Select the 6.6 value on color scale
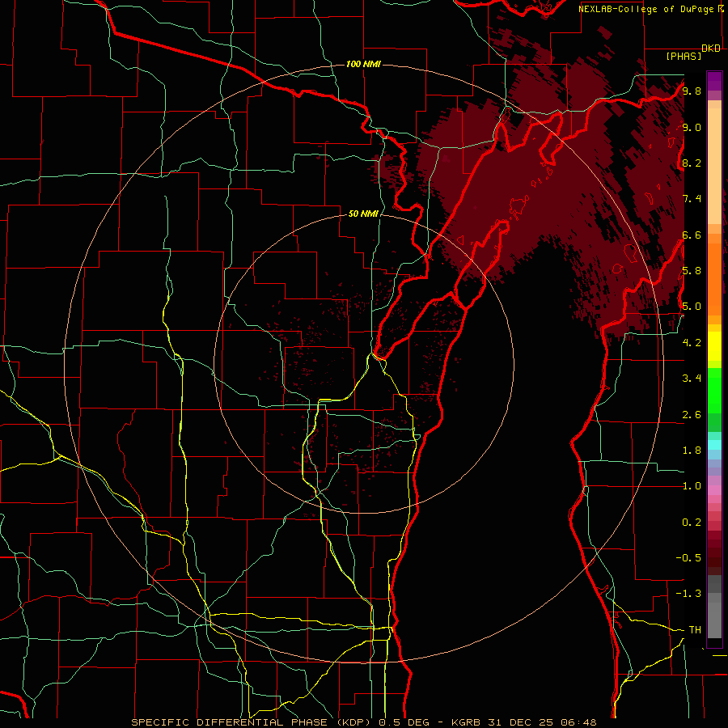728x728 pixels. 692,235
